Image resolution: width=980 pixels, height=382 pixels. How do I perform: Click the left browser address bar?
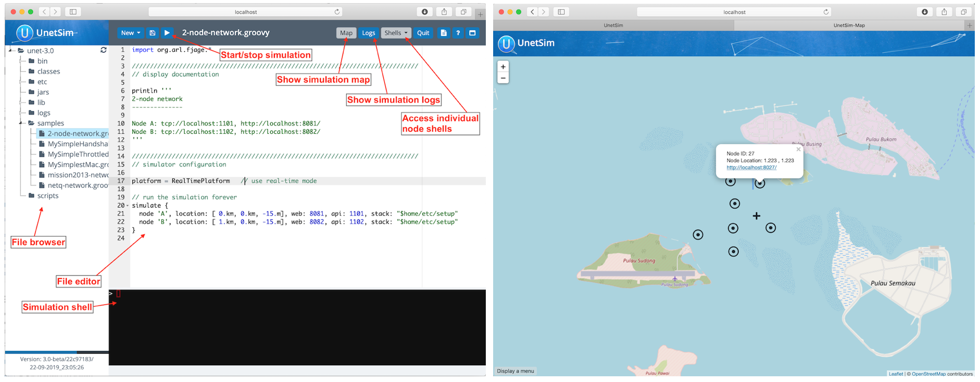(x=245, y=12)
